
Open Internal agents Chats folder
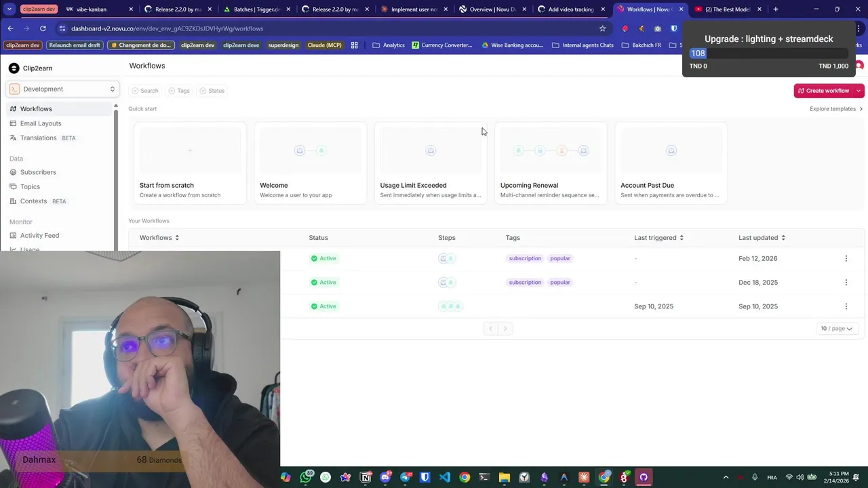(x=583, y=45)
